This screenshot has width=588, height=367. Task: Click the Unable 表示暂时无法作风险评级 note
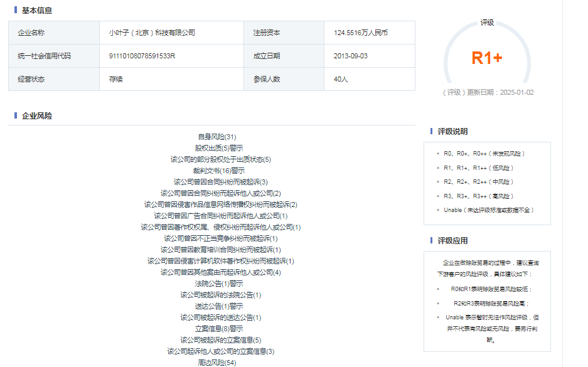click(x=492, y=328)
